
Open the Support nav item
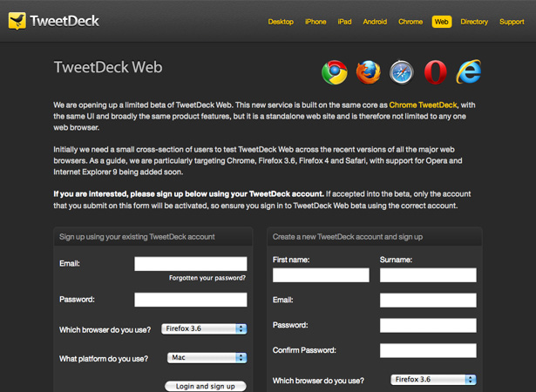click(x=512, y=22)
